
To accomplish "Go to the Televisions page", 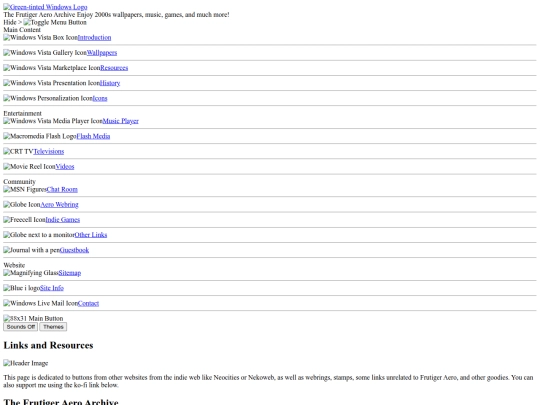I will [49, 151].
